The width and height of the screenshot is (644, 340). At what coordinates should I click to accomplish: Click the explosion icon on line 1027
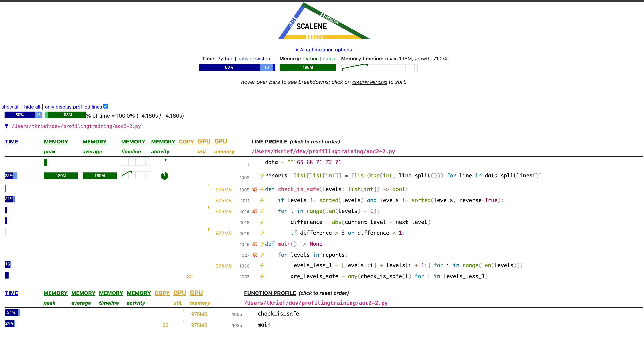point(255,255)
